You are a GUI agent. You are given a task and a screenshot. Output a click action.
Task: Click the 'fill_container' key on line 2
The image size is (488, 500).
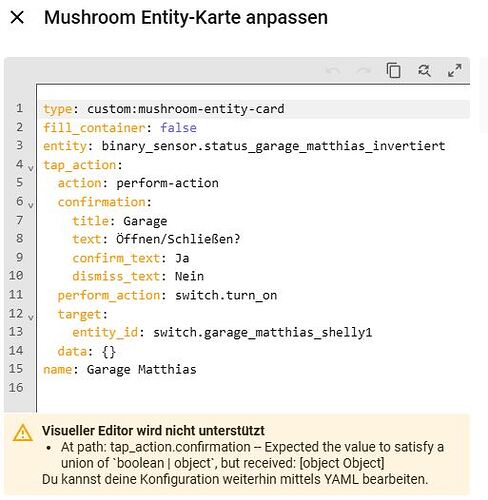point(94,128)
